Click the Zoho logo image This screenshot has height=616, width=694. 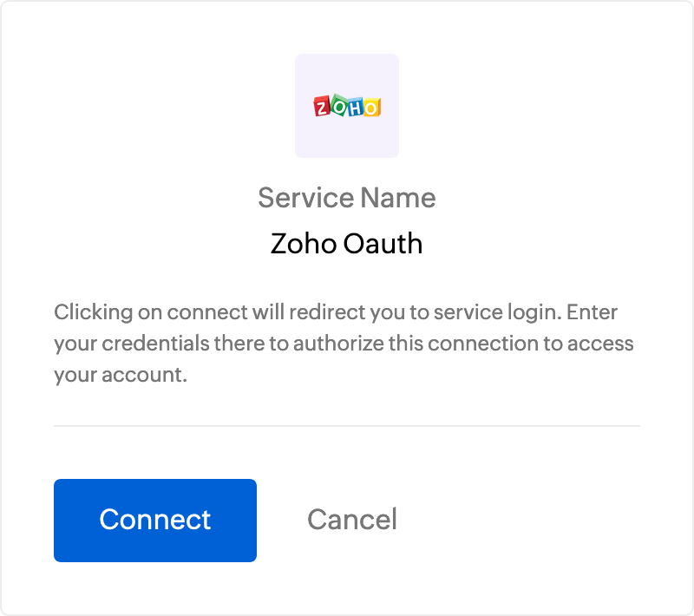tap(347, 107)
